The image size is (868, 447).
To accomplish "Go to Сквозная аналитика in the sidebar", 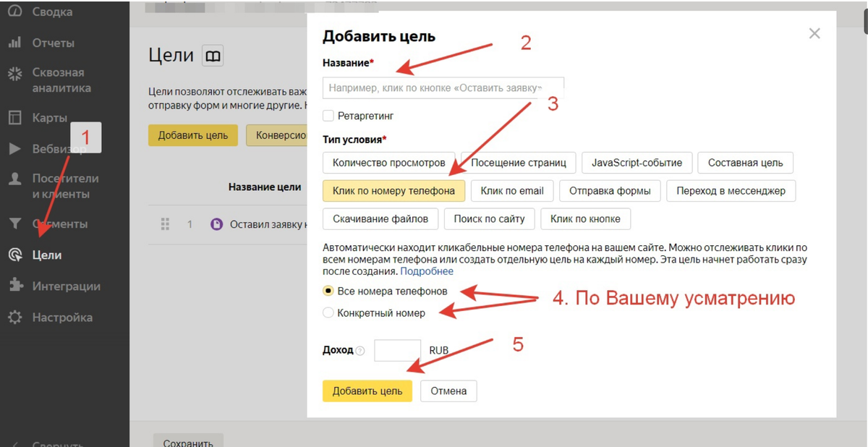I will [x=61, y=80].
